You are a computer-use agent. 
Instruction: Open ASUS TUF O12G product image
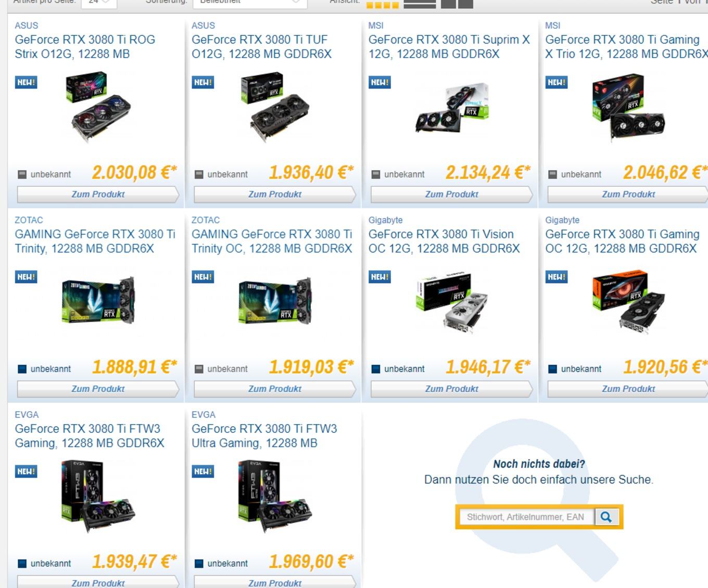(x=275, y=107)
